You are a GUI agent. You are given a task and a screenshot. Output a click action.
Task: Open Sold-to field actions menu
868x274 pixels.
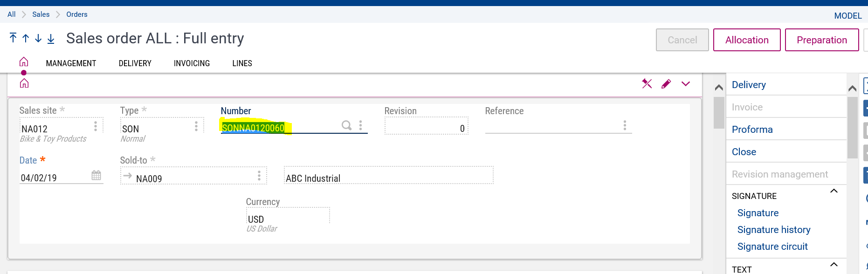point(259,176)
